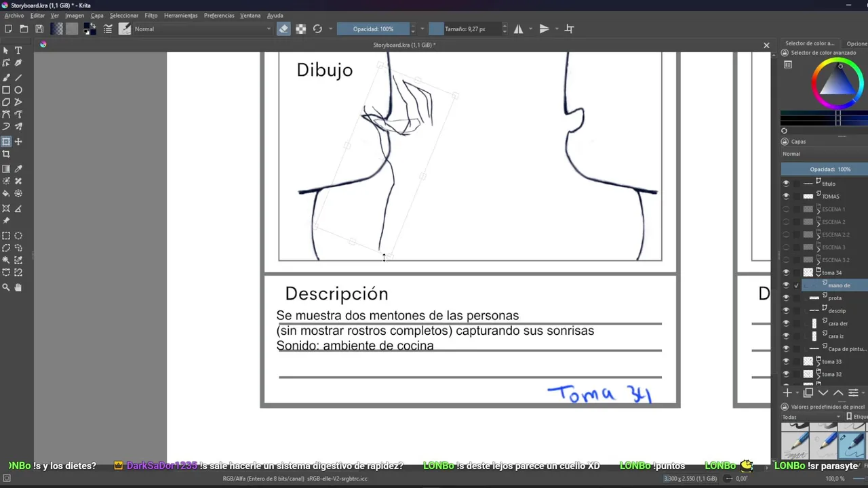Select the Color Sampler eyedropper tool
The height and width of the screenshot is (488, 868).
coord(18,169)
